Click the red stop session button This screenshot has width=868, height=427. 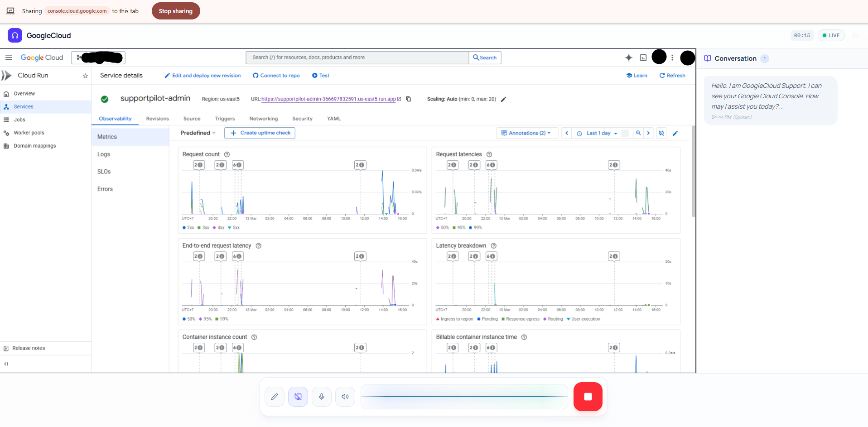[588, 397]
